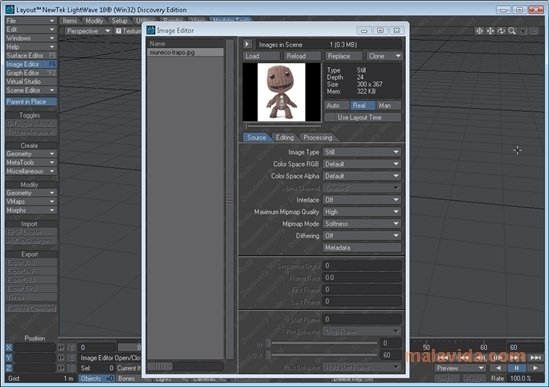The width and height of the screenshot is (549, 387).
Task: Switch to the Editing tab
Action: pyautogui.click(x=285, y=137)
